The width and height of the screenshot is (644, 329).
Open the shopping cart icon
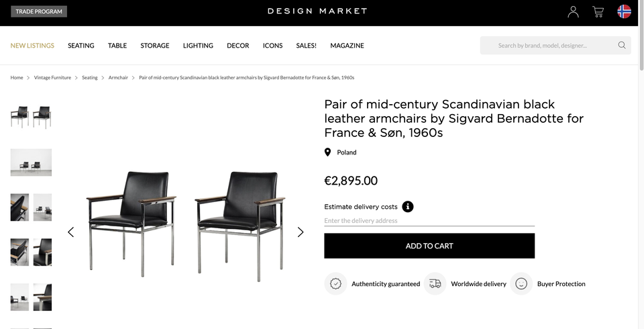pos(598,11)
